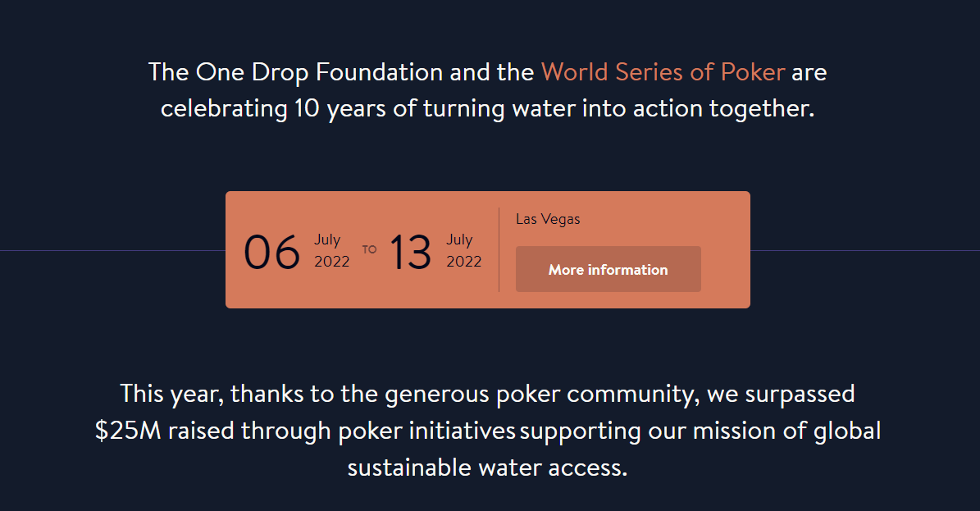
Task: Click the More information button
Action: (x=609, y=269)
